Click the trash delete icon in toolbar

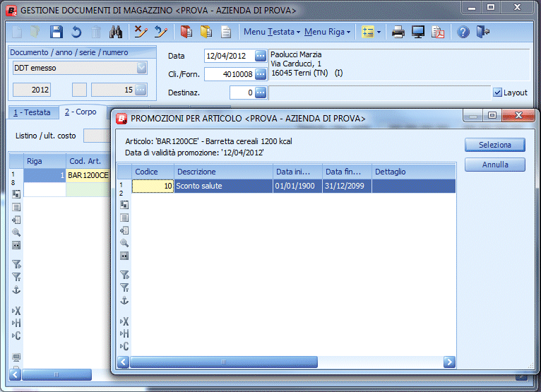click(x=96, y=32)
